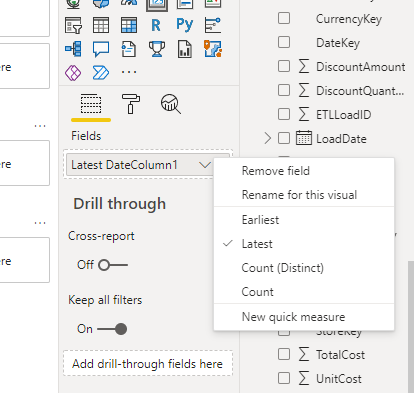Check the DiscountAmount field checkbox
The image size is (414, 393).
284,66
